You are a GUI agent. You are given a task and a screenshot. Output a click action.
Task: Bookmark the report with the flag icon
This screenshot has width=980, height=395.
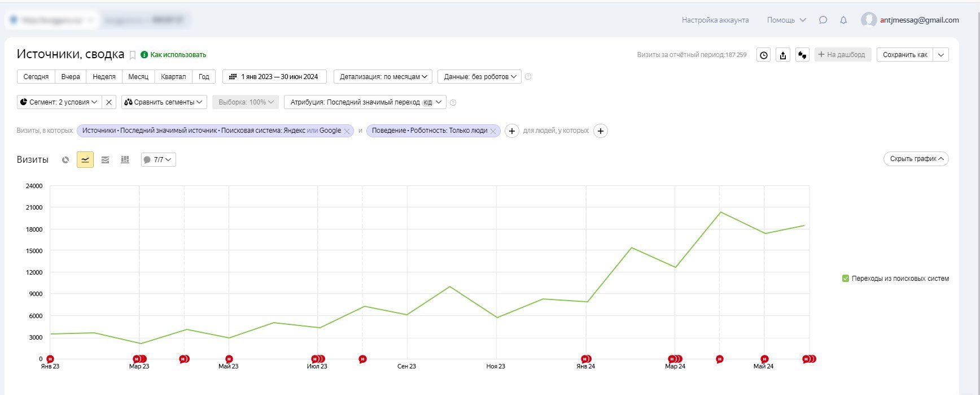[133, 55]
